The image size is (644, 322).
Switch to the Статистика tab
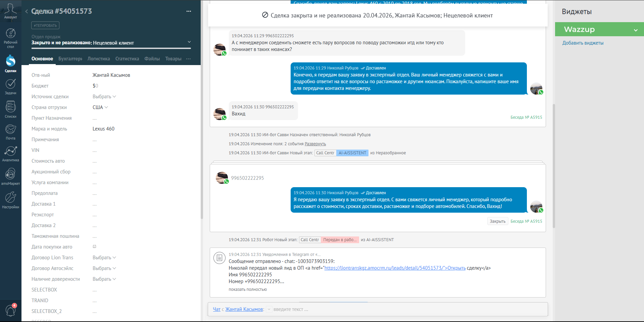point(127,59)
